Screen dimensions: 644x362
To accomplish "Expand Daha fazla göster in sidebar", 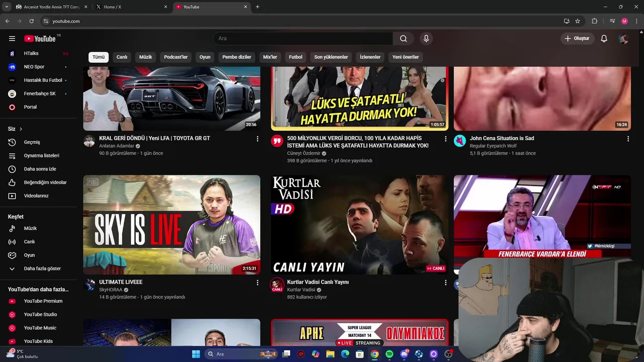I will point(42,268).
